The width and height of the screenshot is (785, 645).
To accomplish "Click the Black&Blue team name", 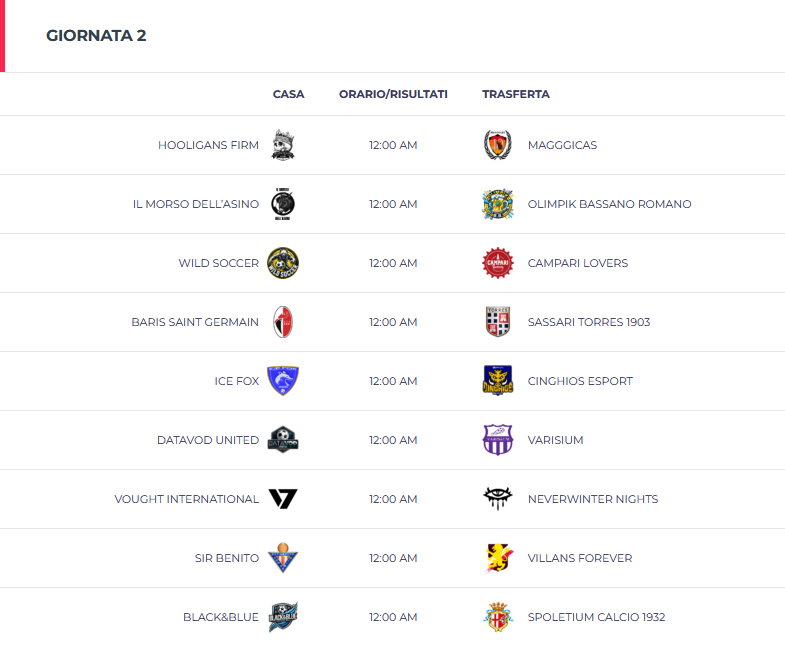I will 221,617.
